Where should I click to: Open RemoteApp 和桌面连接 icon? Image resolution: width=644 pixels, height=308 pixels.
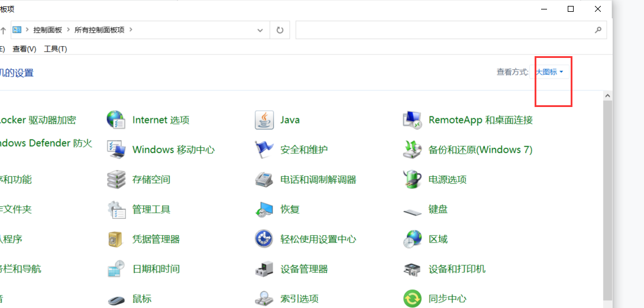pyautogui.click(x=412, y=120)
